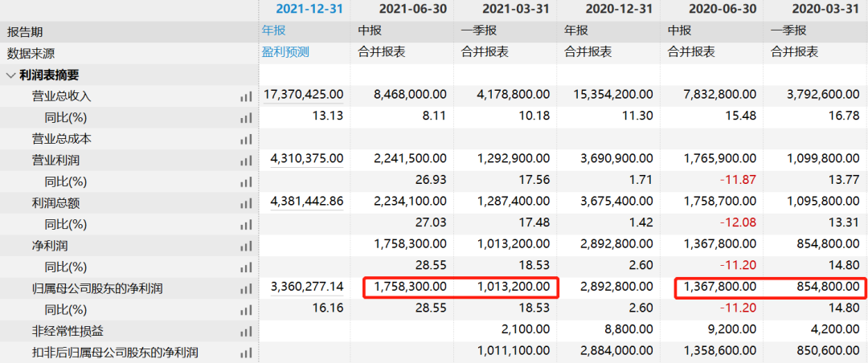
Task: Select the 2020-12-31 column header
Action: 608,9
